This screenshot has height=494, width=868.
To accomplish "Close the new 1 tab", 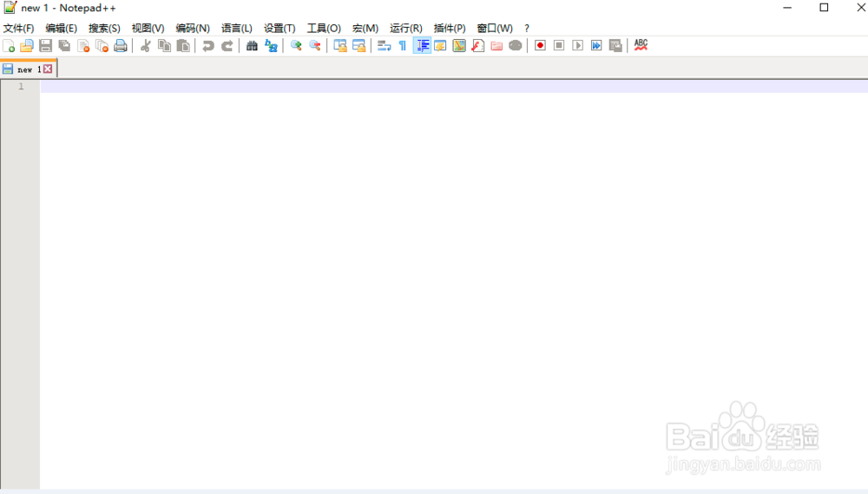I will (48, 69).
